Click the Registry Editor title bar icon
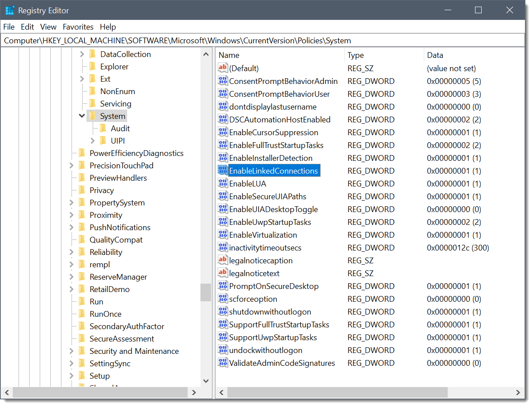The width and height of the screenshot is (532, 406). pos(10,10)
